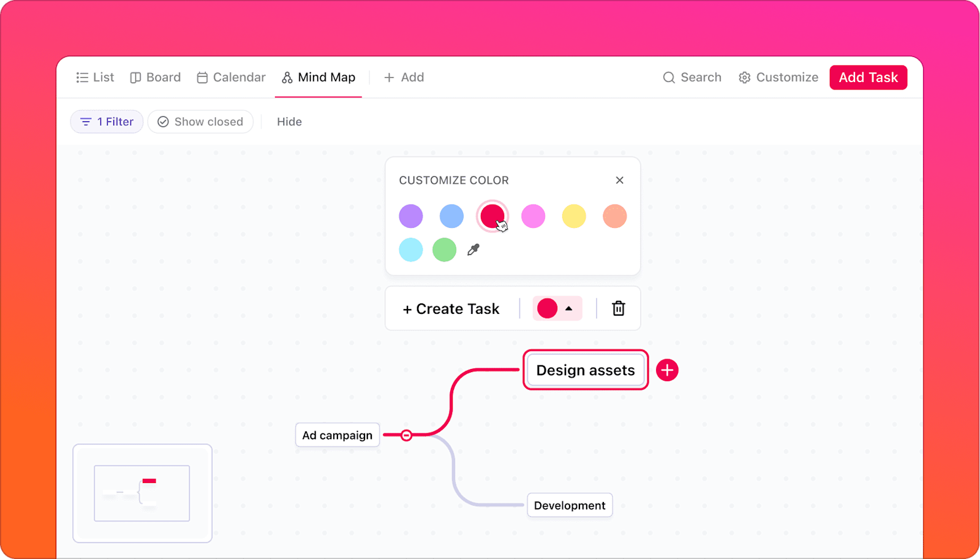
Task: Click the Search magnifier icon
Action: point(669,77)
